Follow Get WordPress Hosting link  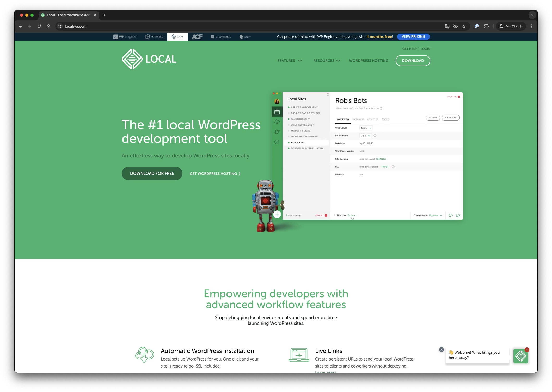pyautogui.click(x=215, y=174)
